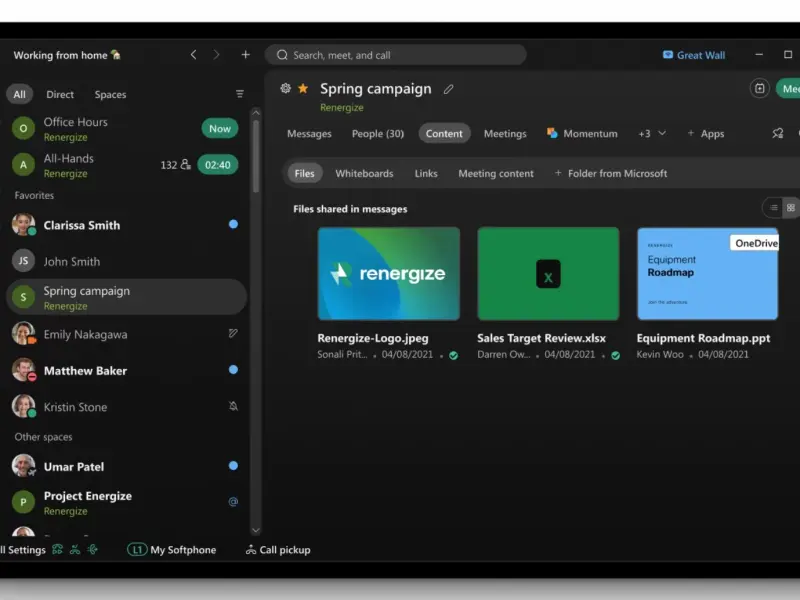Open the pin icon beside Apps
Screen dimensions: 800x600
coord(778,133)
